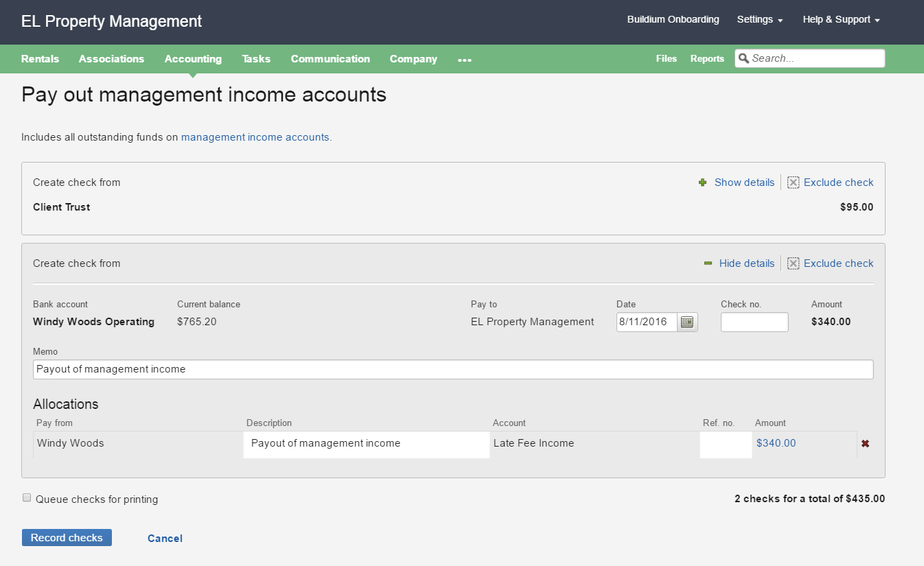The width and height of the screenshot is (924, 566).
Task: Open the Communication section
Action: (x=330, y=58)
